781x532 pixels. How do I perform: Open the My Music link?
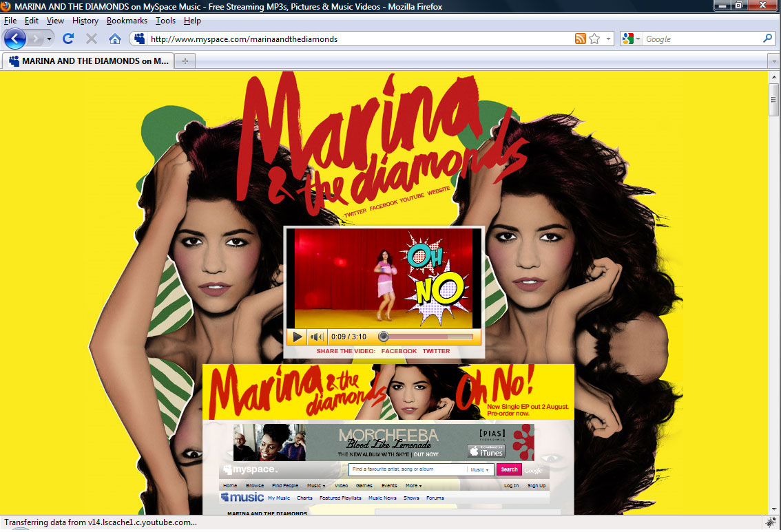click(x=279, y=498)
